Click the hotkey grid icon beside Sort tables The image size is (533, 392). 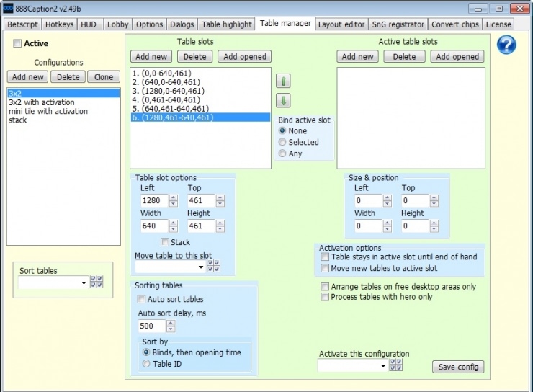tap(97, 282)
